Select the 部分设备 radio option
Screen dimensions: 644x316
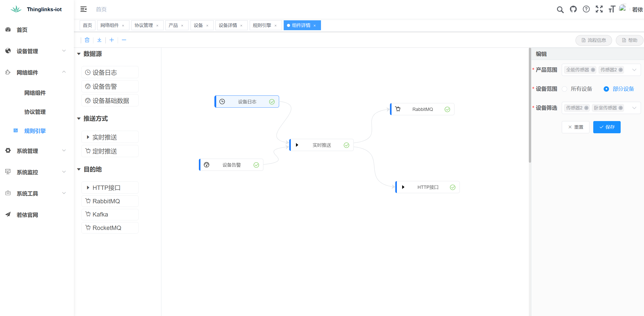(x=606, y=89)
